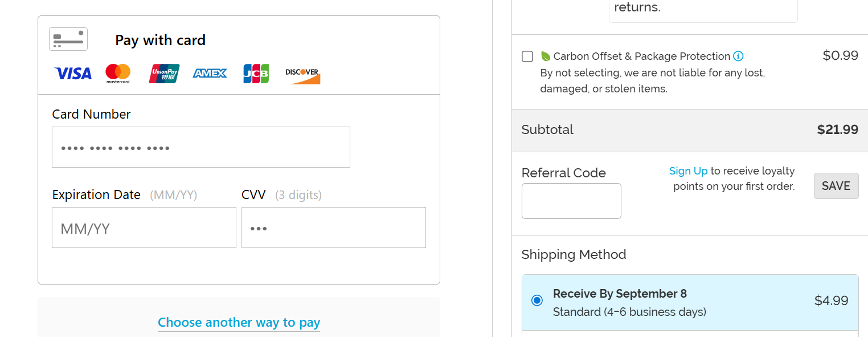Click the JCB card logo

point(256,74)
